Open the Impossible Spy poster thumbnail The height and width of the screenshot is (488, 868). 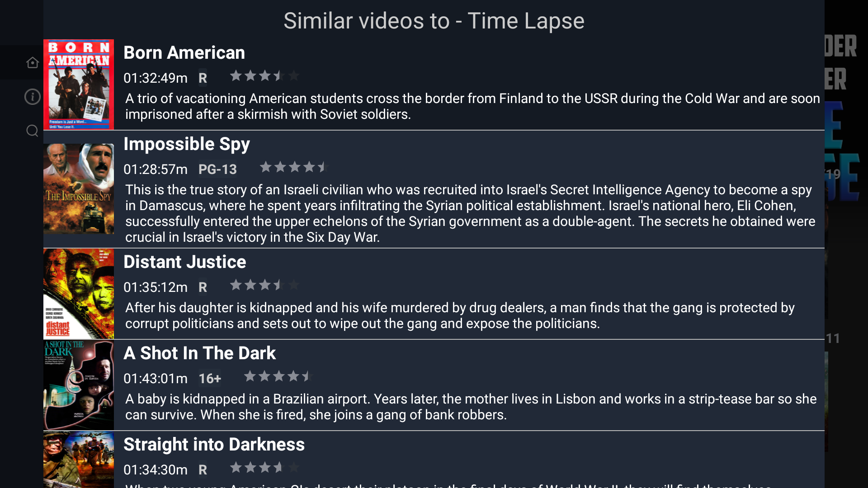coord(79,188)
